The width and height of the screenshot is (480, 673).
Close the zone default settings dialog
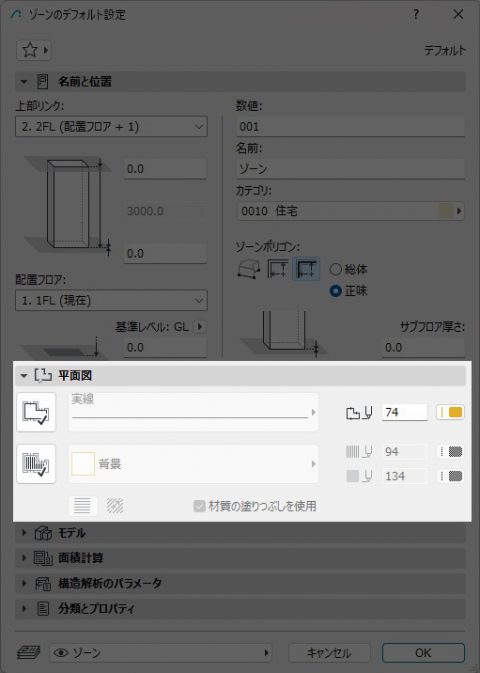(458, 15)
